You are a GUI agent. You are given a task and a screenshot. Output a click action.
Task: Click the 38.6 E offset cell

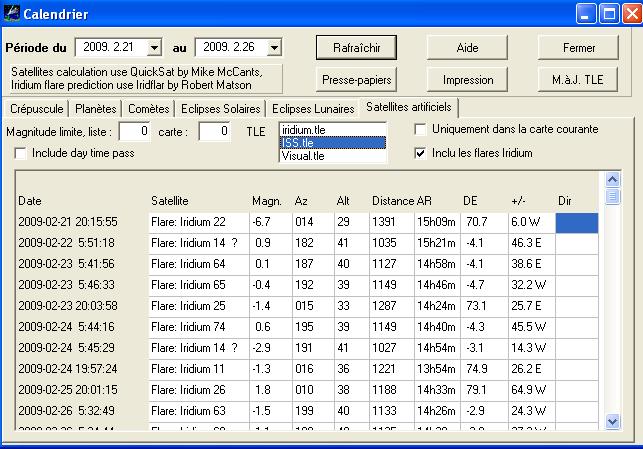(x=532, y=264)
